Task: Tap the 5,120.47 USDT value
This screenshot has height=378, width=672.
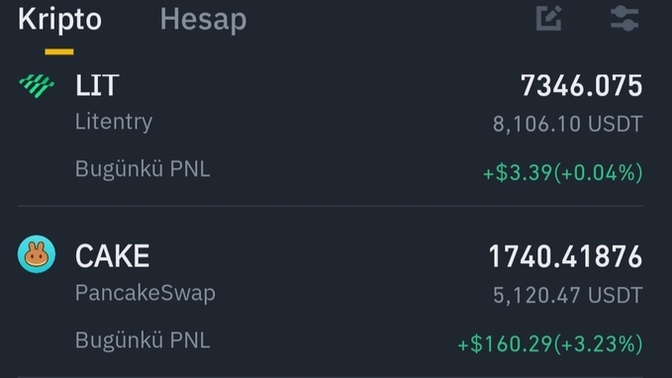Action: tap(568, 295)
